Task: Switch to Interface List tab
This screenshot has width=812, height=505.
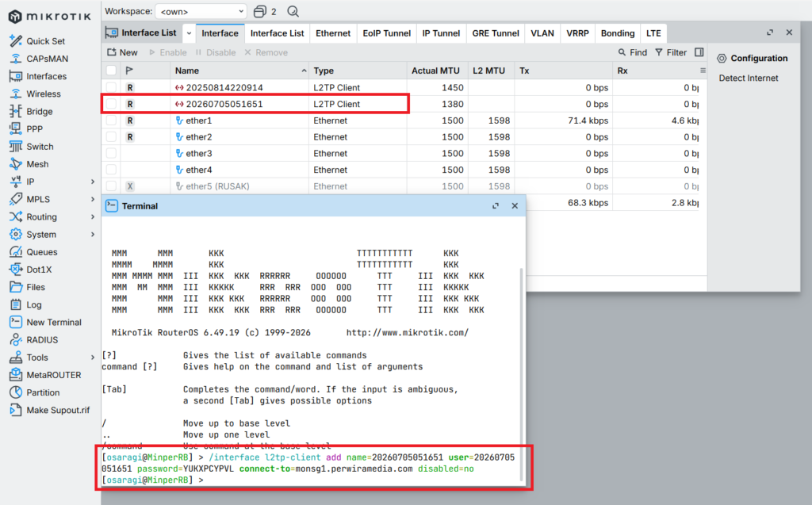Action: (x=277, y=33)
